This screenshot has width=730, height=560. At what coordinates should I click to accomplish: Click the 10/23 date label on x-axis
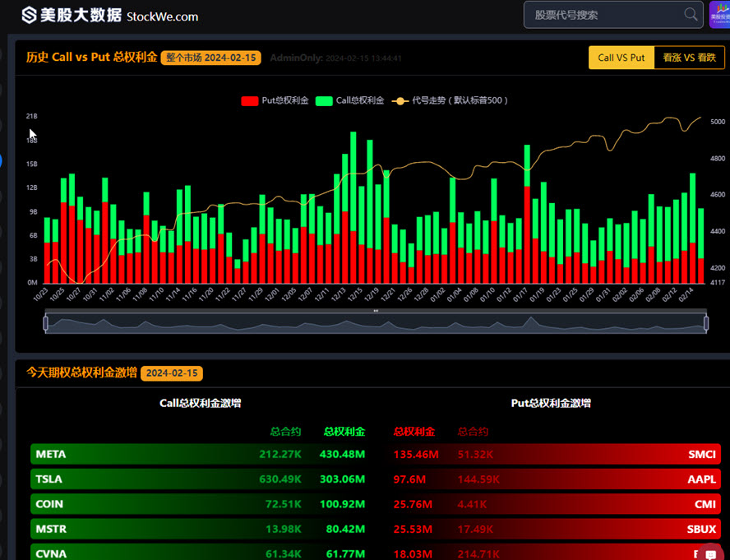[40, 294]
